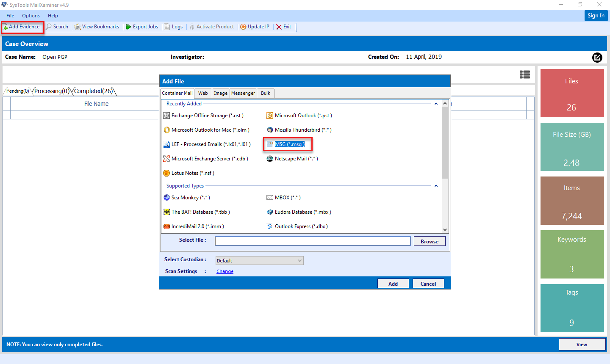Select Exchange Offline Storage (*.ost)

tap(204, 116)
